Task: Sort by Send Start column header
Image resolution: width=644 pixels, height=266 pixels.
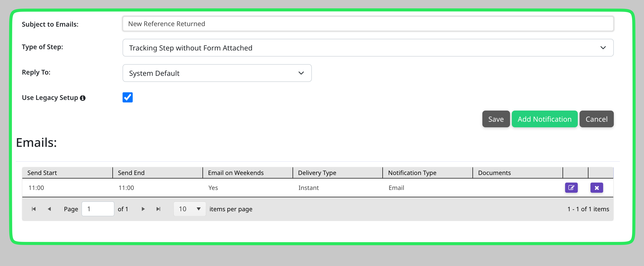Action: [67, 173]
